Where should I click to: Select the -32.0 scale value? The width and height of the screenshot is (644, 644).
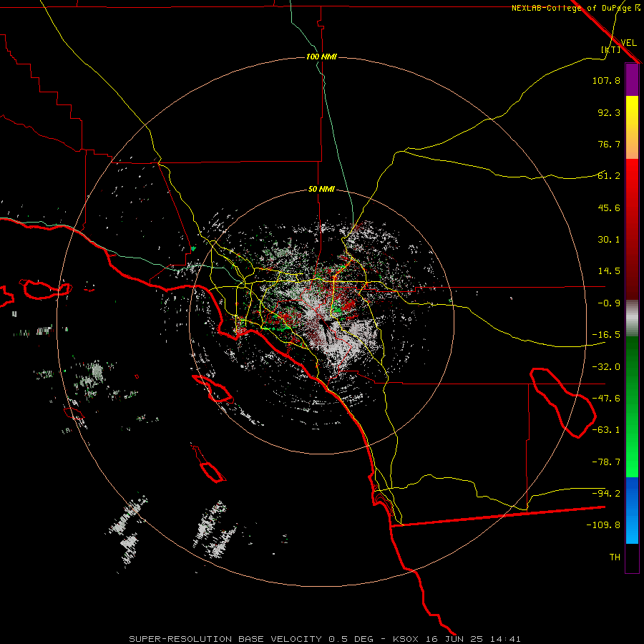point(606,367)
